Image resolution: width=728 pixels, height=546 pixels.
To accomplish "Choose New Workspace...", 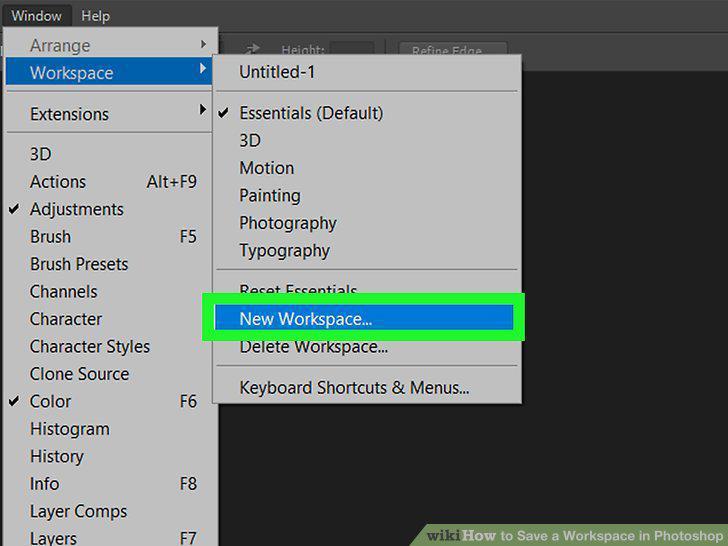I will click(364, 318).
